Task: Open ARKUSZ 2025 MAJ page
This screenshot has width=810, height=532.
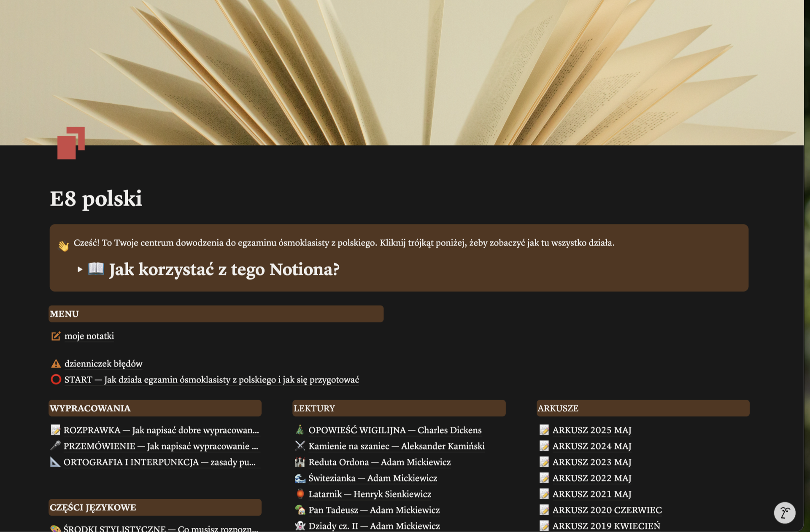Action: (x=591, y=430)
